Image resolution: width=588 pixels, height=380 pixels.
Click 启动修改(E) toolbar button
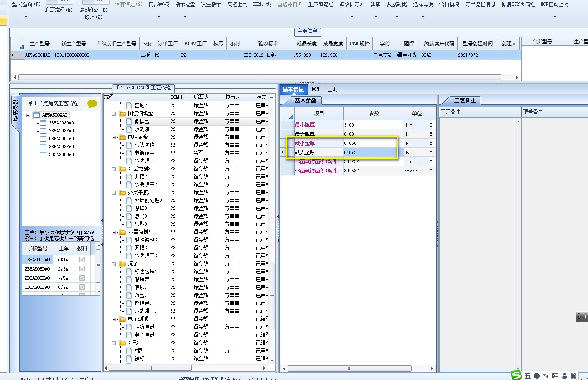pos(93,10)
